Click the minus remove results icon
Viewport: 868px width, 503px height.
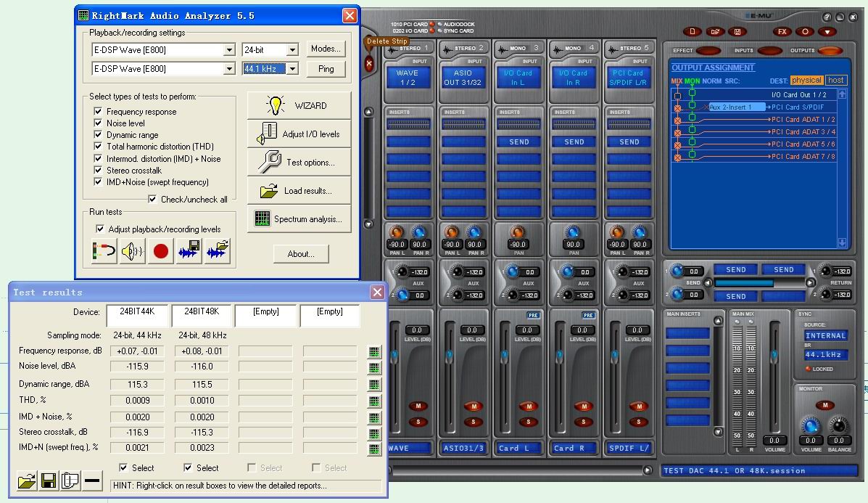coord(92,480)
